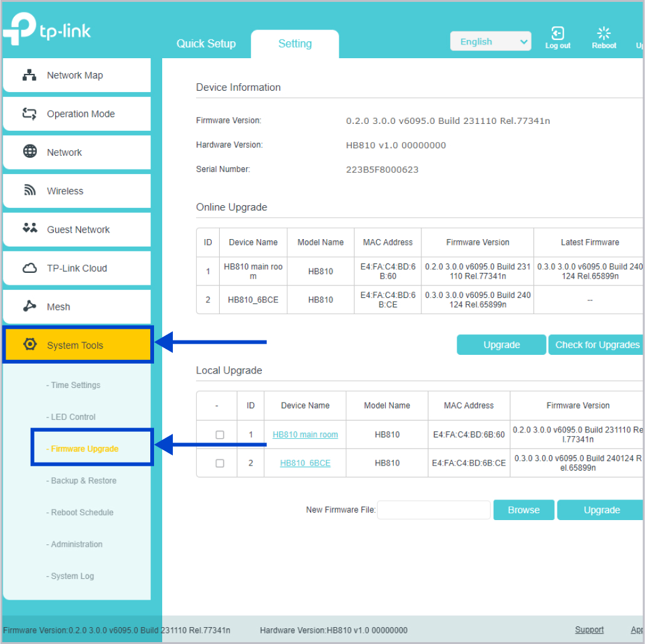Select the Setting tab

pos(295,44)
